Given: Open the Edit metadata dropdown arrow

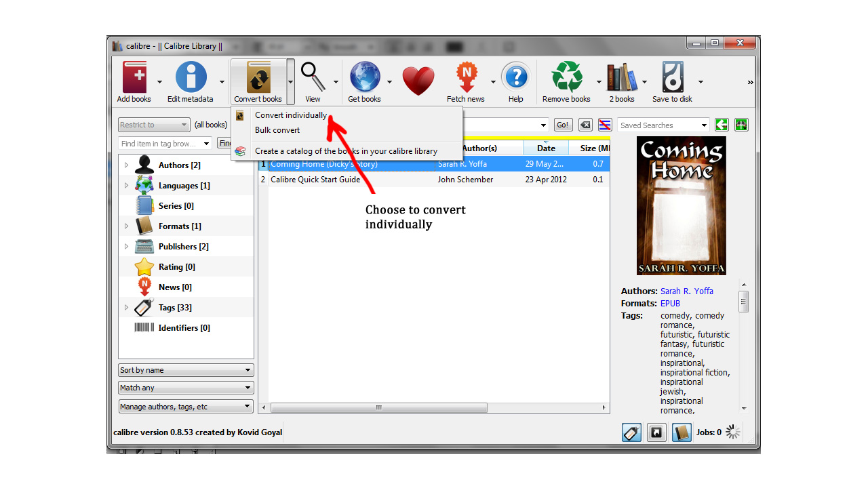Looking at the screenshot, I should pos(222,82).
